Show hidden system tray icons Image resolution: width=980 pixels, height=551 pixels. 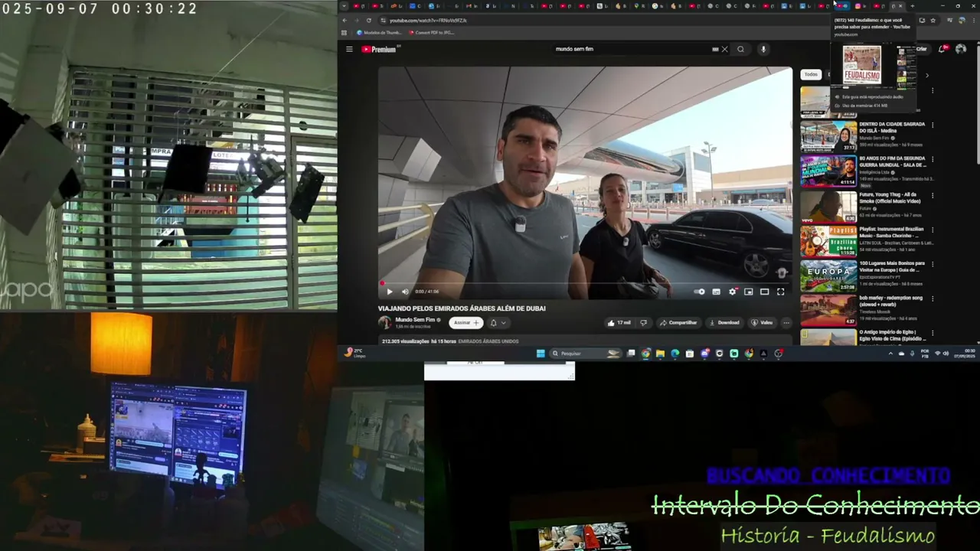click(x=890, y=354)
